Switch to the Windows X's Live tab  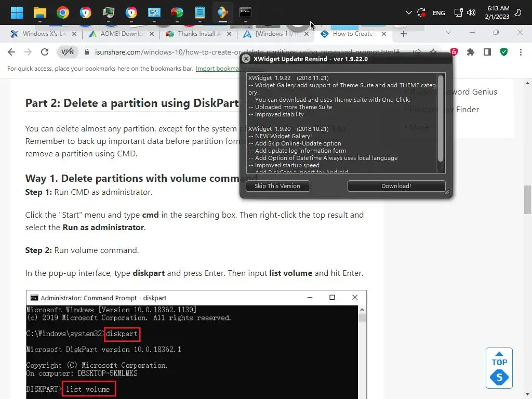pyautogui.click(x=44, y=34)
